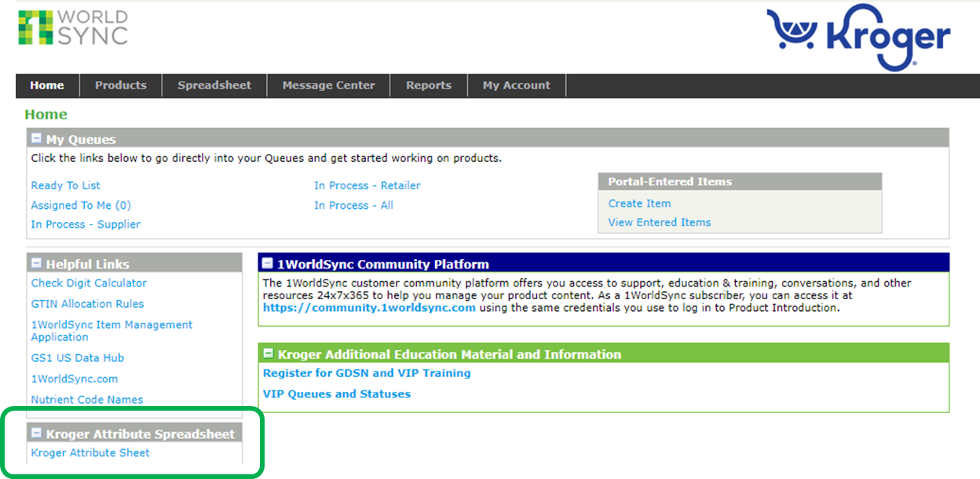Collapse the My Queues panel
The height and width of the screenshot is (479, 980).
click(x=36, y=137)
